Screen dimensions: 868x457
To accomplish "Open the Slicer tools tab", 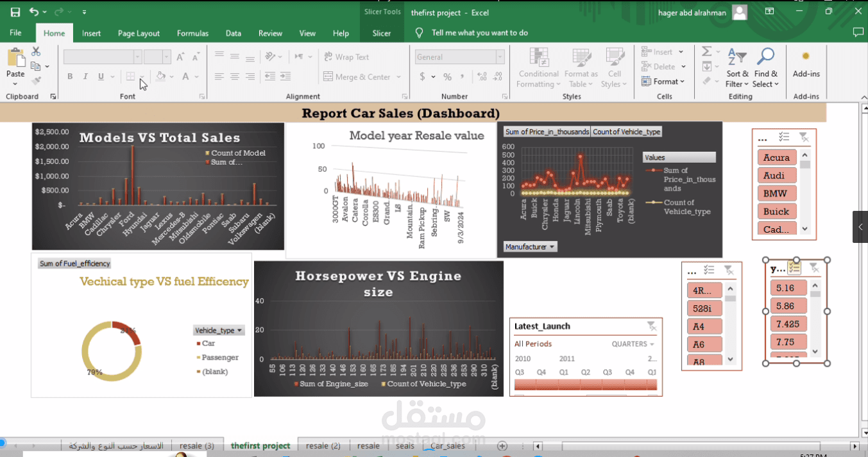I will click(x=382, y=33).
